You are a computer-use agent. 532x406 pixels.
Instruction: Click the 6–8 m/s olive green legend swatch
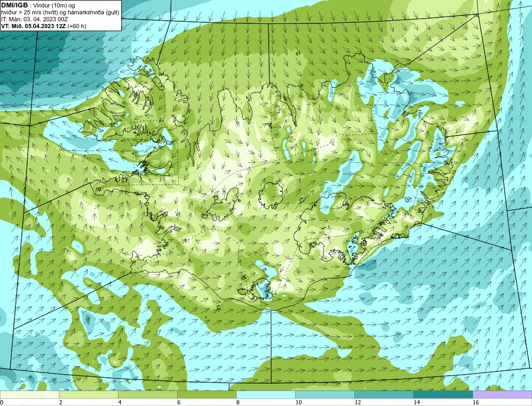coord(206,394)
